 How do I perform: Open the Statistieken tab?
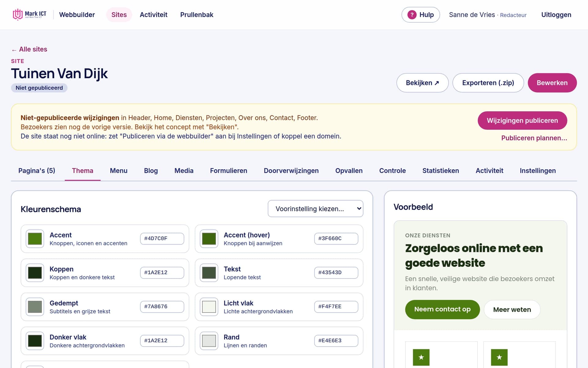pyautogui.click(x=441, y=171)
